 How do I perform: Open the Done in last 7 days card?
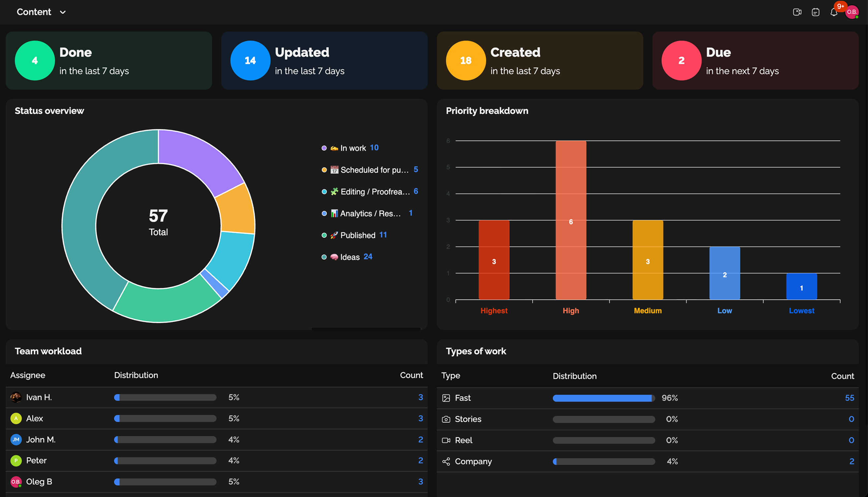(x=108, y=61)
